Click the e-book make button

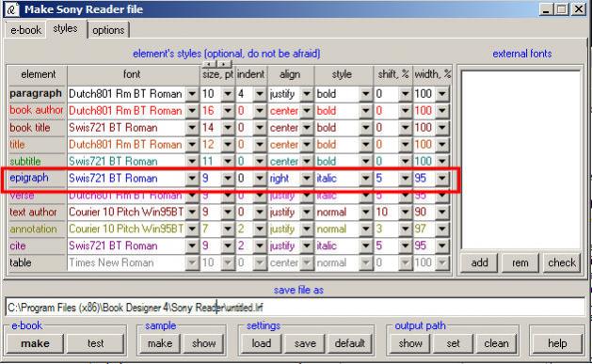35,343
